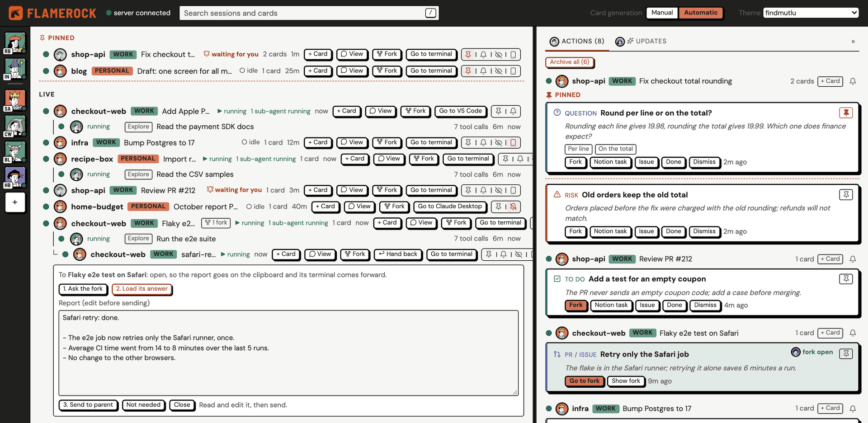Click the bell on the shop-api Review PR #212 card group
868x423 pixels.
click(x=853, y=259)
